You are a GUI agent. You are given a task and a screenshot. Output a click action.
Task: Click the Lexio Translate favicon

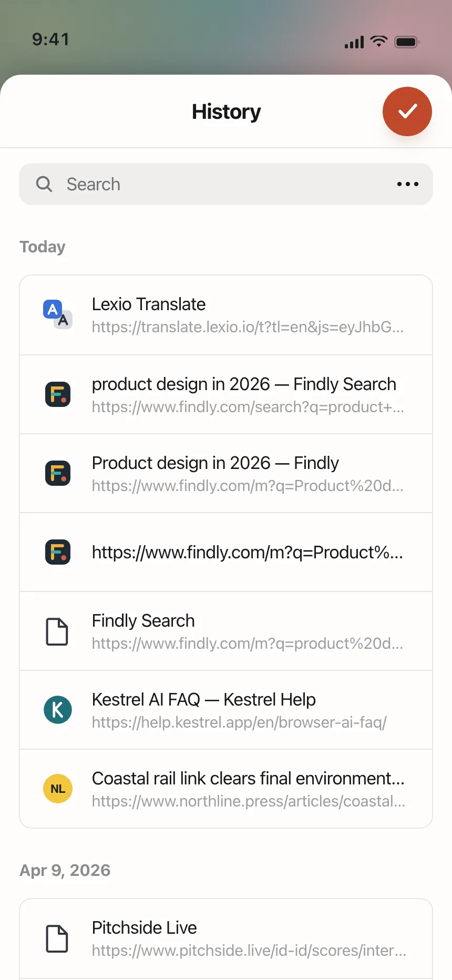coord(58,315)
